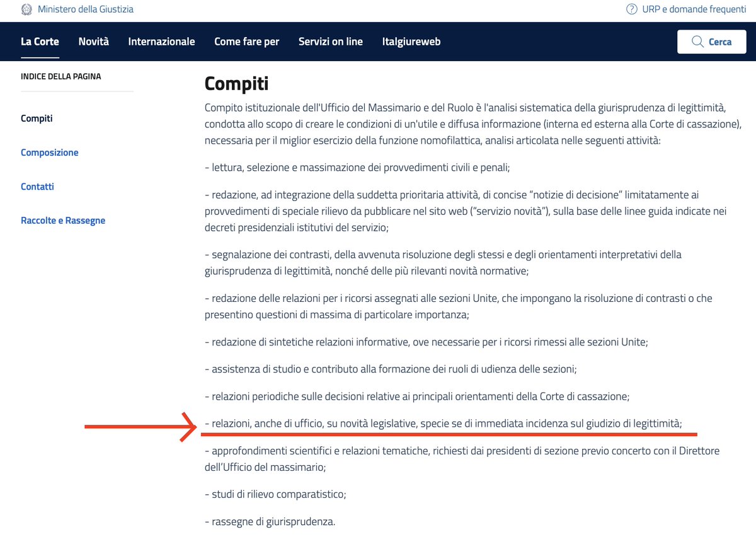Click the INDICE DELLA PAGINA label
Screen dimensions: 756x549
[60, 76]
